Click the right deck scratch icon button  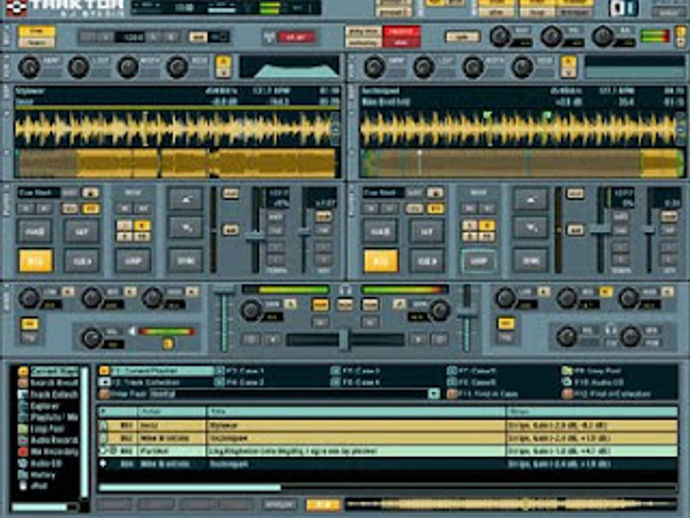coord(531,228)
